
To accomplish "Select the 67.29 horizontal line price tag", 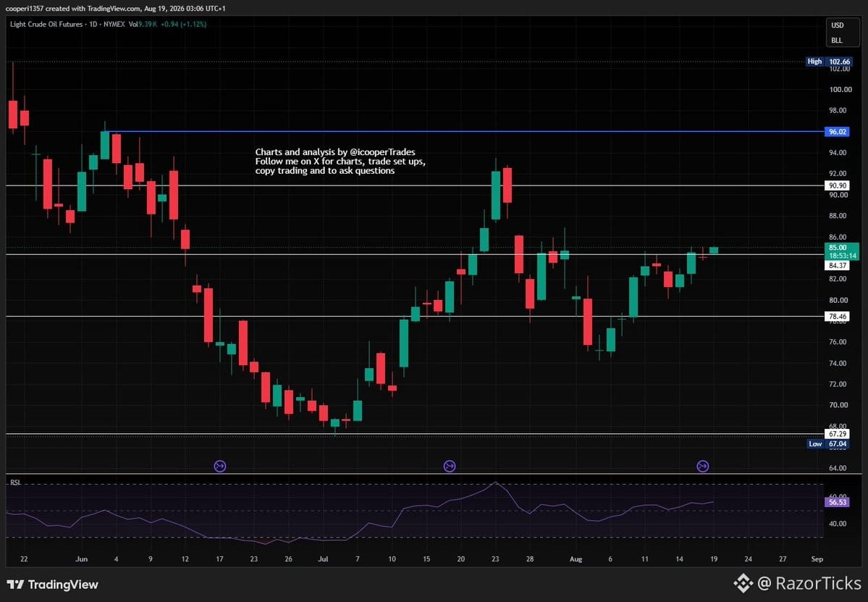I will pyautogui.click(x=837, y=434).
